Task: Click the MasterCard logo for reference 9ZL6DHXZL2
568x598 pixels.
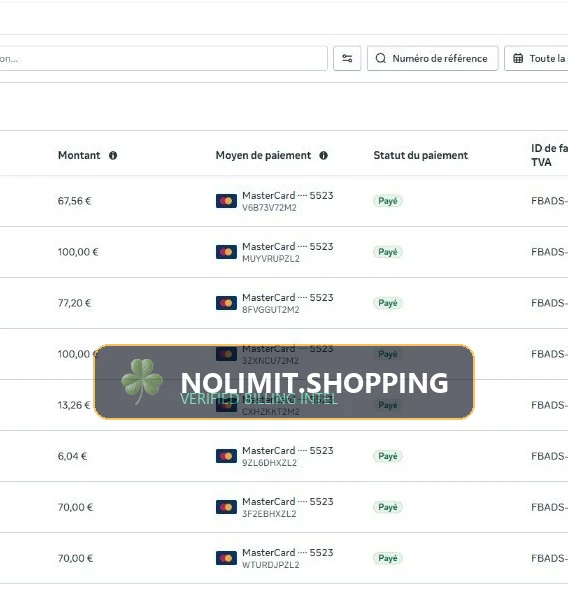Action: click(226, 456)
